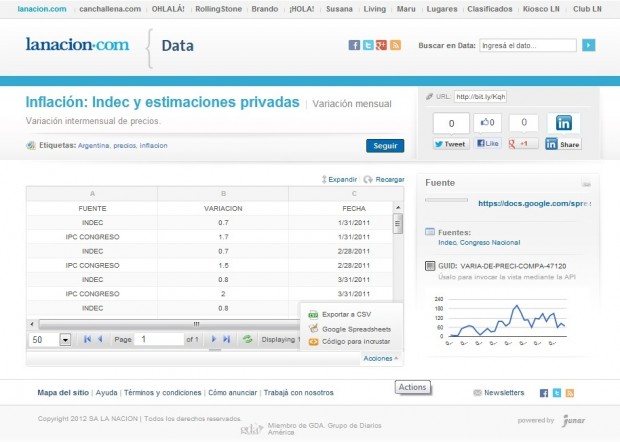Click cell with value 1.5
620x442 pixels.
click(223, 265)
